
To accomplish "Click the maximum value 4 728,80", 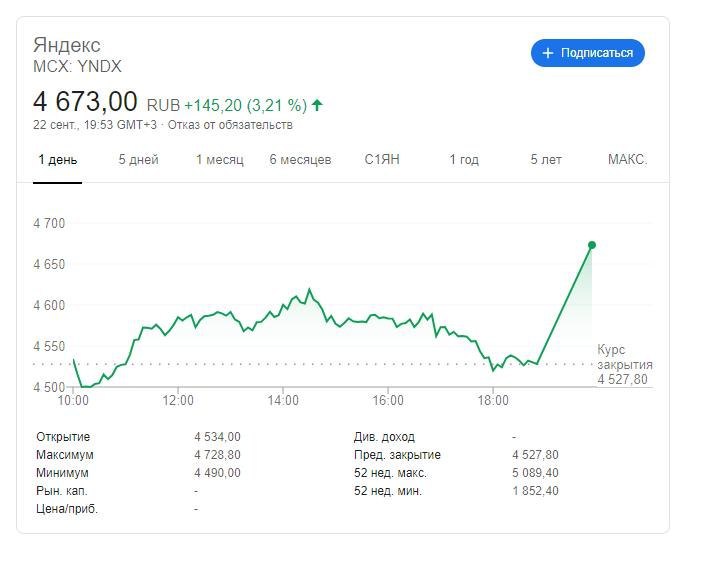I will [218, 455].
